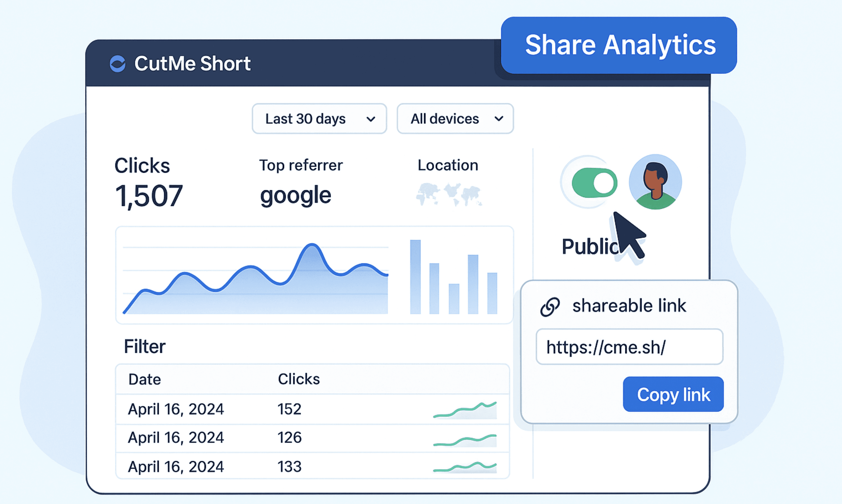
Task: Click the Date column header
Action: click(x=144, y=379)
